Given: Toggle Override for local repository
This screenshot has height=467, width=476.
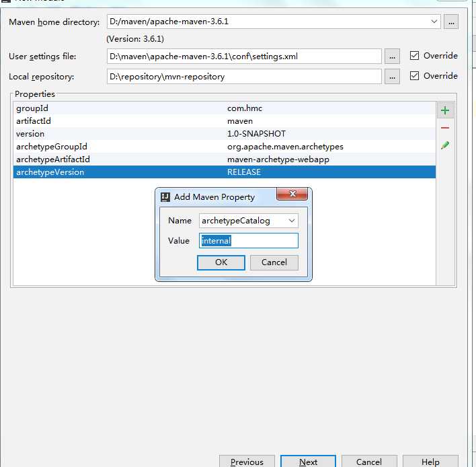Looking at the screenshot, I should 414,75.
